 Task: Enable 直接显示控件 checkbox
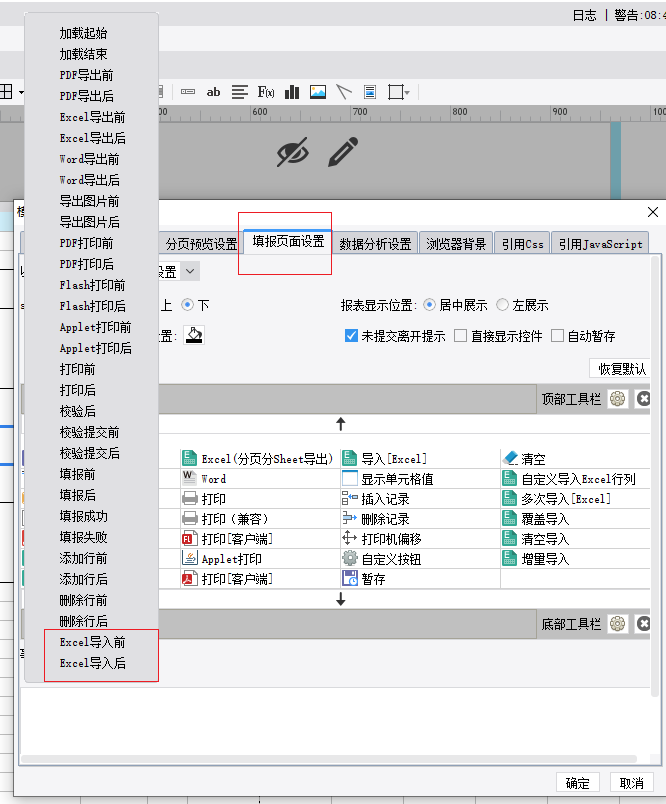(460, 336)
